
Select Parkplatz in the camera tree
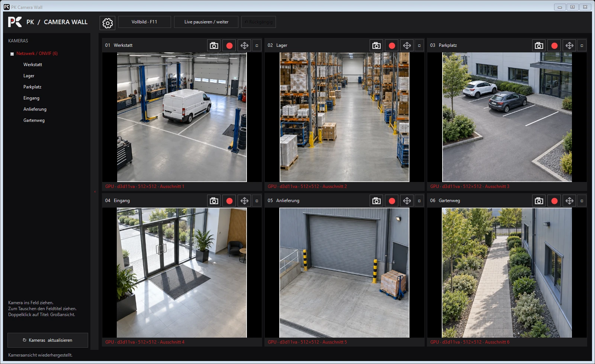[x=32, y=87]
